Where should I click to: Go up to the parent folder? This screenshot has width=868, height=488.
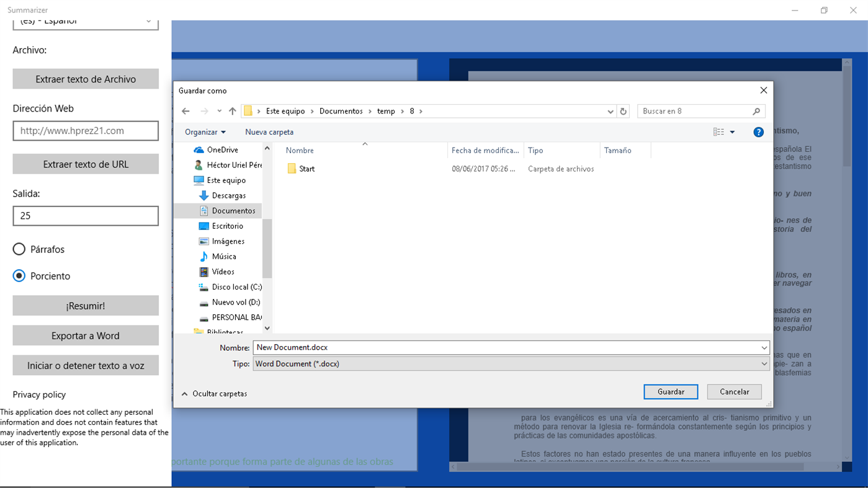232,111
